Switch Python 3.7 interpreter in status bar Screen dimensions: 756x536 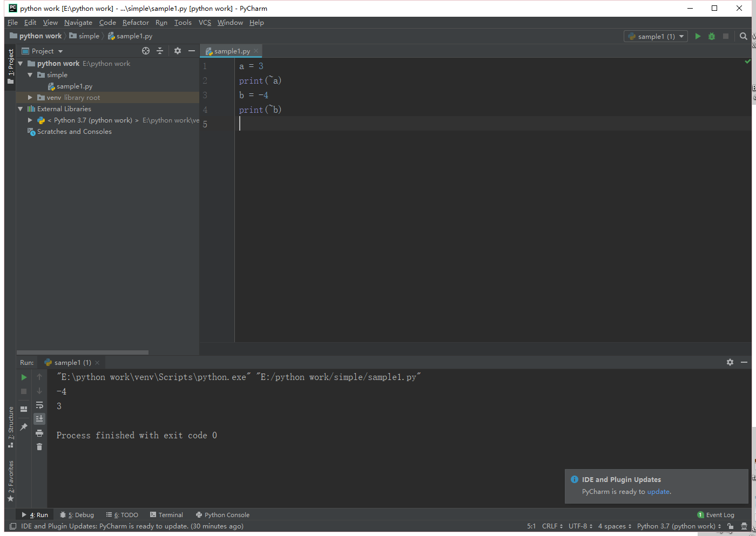(x=679, y=526)
